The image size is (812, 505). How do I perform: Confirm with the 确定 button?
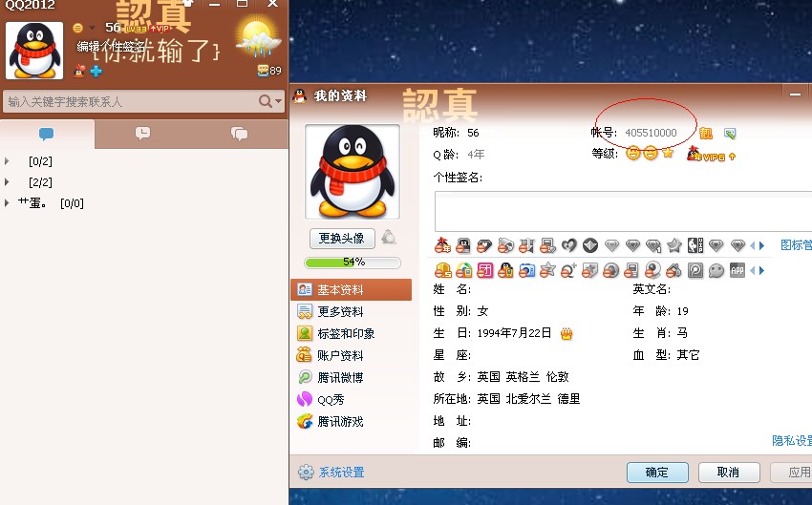pyautogui.click(x=657, y=473)
